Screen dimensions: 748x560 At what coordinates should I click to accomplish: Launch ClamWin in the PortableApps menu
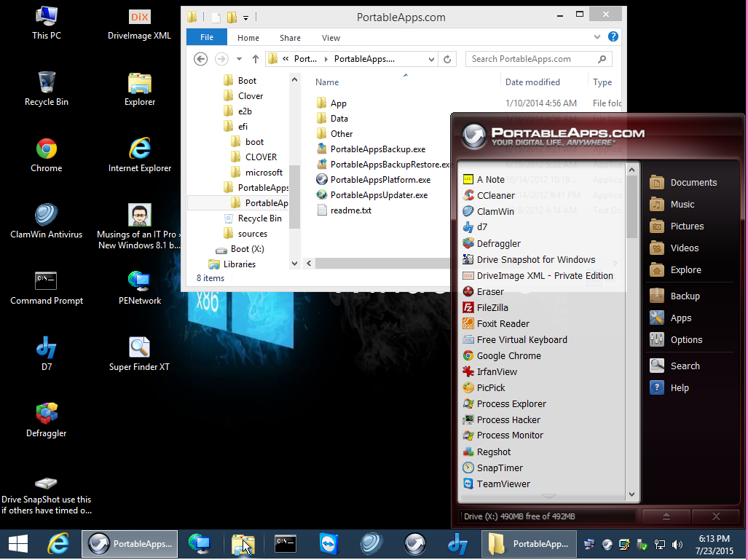tap(489, 211)
